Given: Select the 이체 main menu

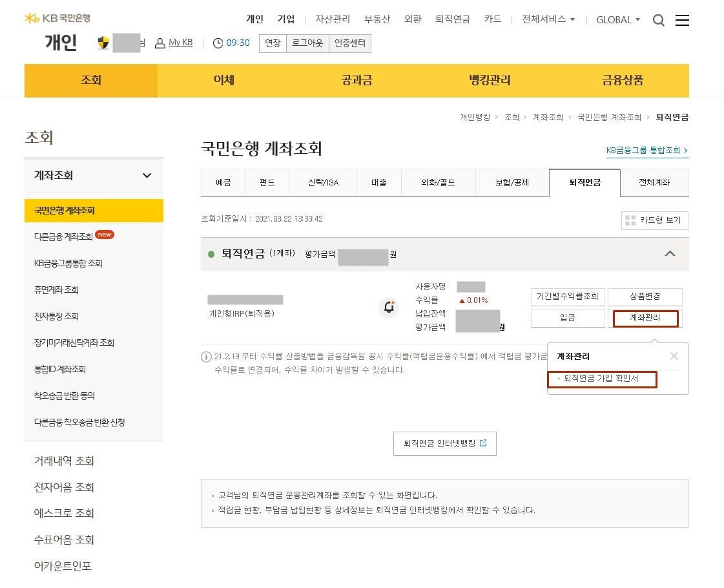Looking at the screenshot, I should (224, 80).
